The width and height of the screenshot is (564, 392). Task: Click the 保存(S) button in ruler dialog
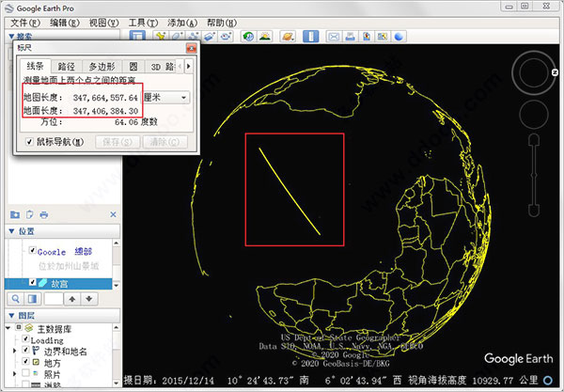(x=117, y=142)
